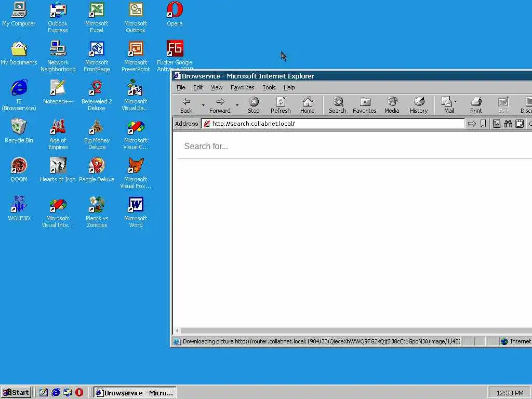Image resolution: width=532 pixels, height=399 pixels.
Task: Expand the Forward button history arrow
Action: pyautogui.click(x=237, y=105)
